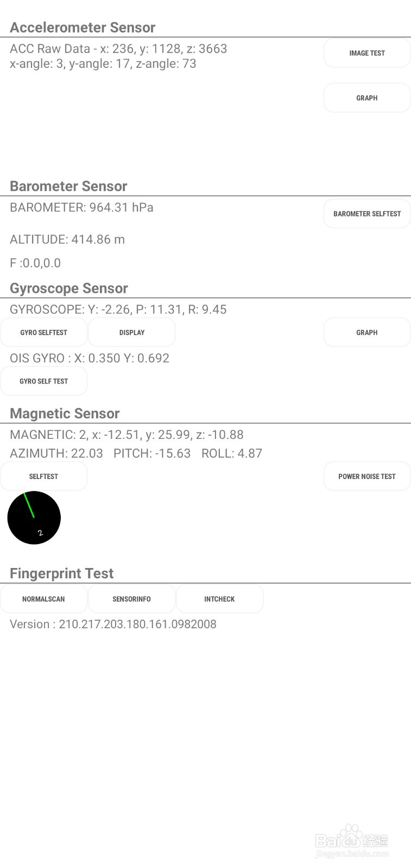
Task: Tap the magnetic compass dial
Action: [34, 518]
